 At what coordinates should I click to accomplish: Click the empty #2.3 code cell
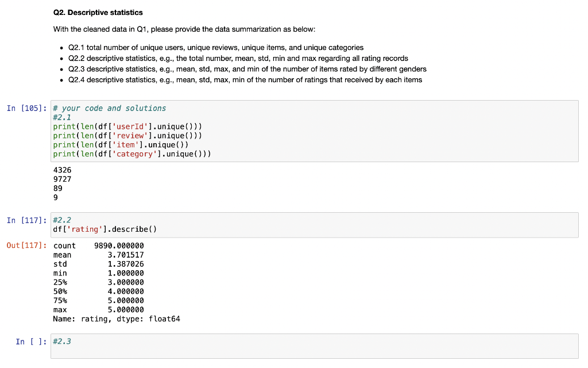(314, 346)
